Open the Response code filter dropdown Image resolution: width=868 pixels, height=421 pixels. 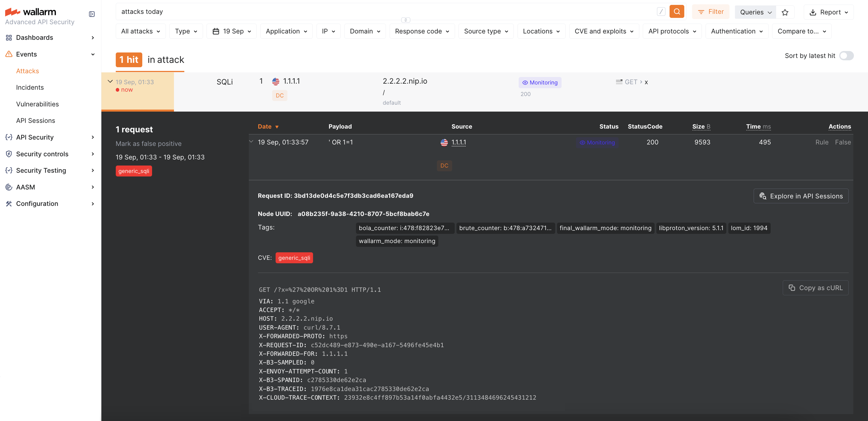point(422,31)
